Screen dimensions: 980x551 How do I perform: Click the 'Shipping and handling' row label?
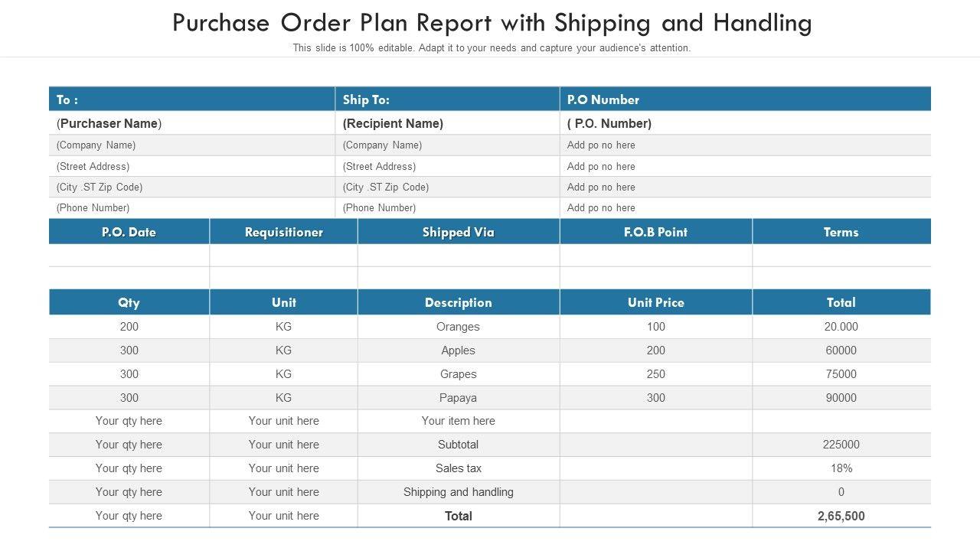tap(458, 492)
